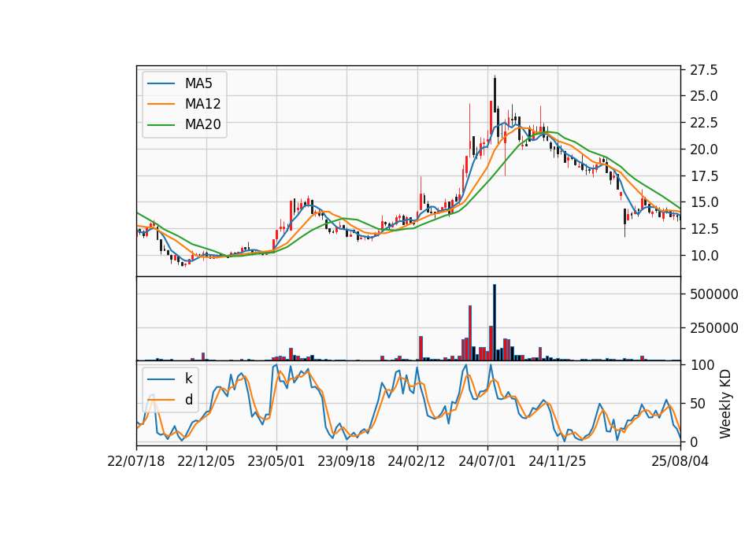Viewport: 756px width, 543px height.
Task: Click the 27.5 price axis tick
Action: pyautogui.click(x=703, y=70)
